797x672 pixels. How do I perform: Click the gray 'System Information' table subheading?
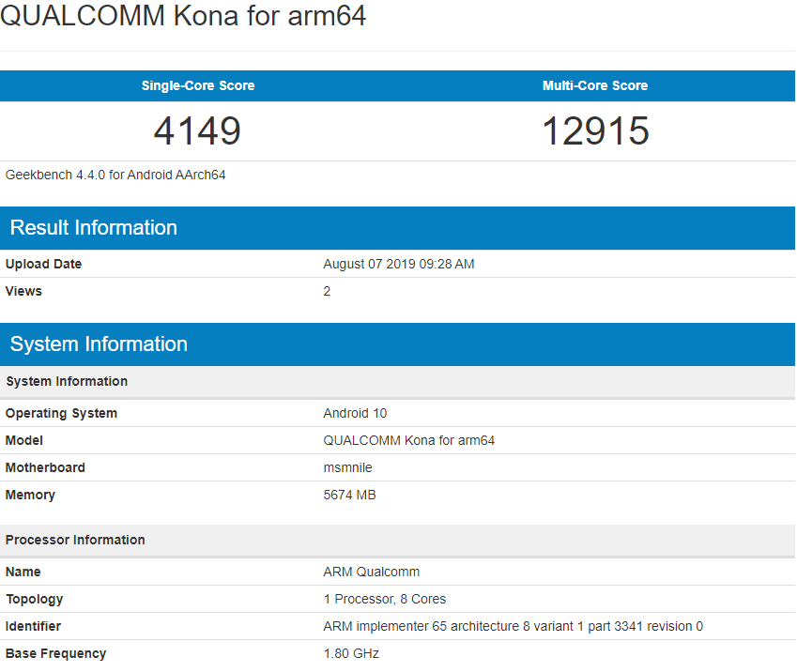397,381
